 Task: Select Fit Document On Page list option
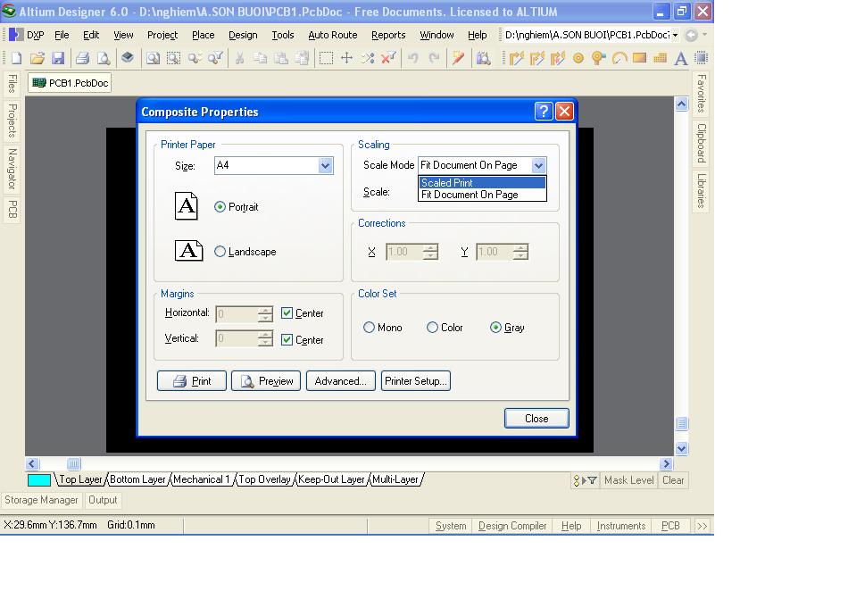[482, 195]
